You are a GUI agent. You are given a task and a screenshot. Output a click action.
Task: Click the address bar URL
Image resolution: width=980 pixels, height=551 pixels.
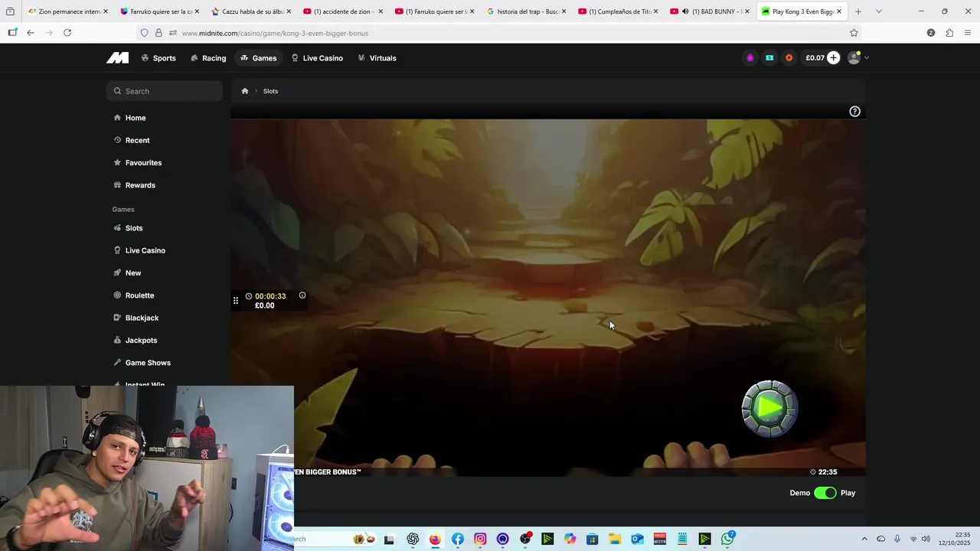point(275,33)
